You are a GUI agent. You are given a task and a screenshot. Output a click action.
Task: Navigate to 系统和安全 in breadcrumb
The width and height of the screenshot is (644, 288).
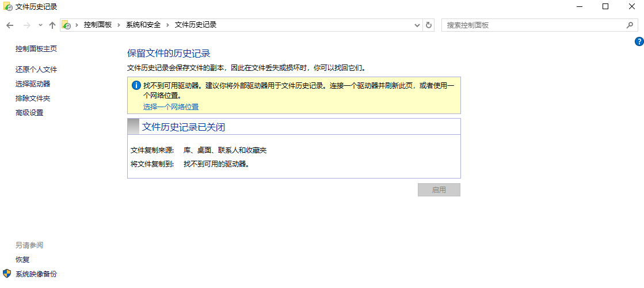click(143, 25)
